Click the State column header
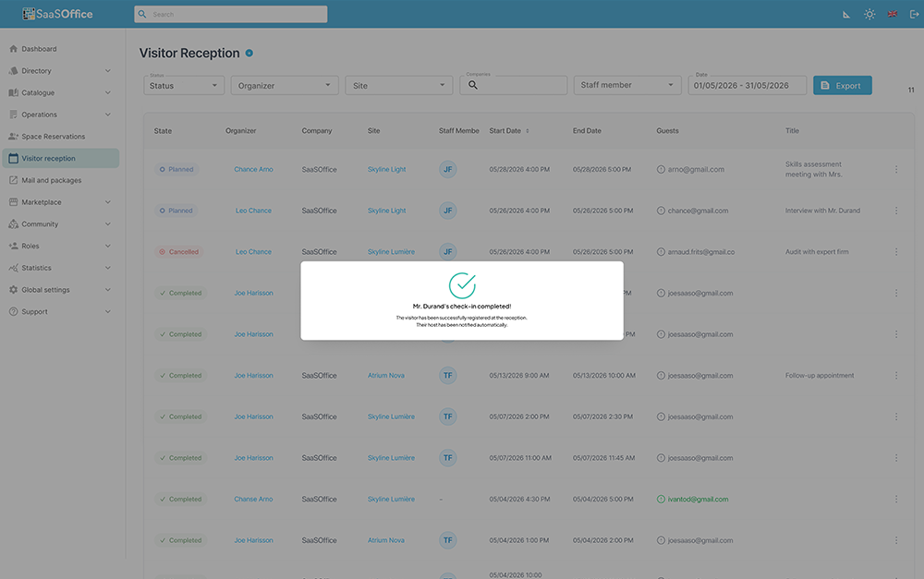Viewport: 924px width, 579px height. tap(163, 131)
